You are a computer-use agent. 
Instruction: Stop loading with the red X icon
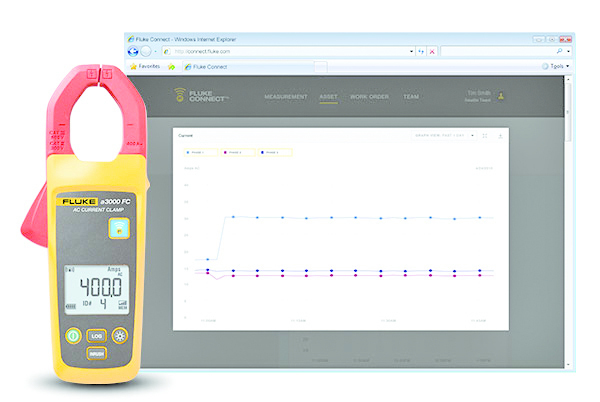pos(432,51)
